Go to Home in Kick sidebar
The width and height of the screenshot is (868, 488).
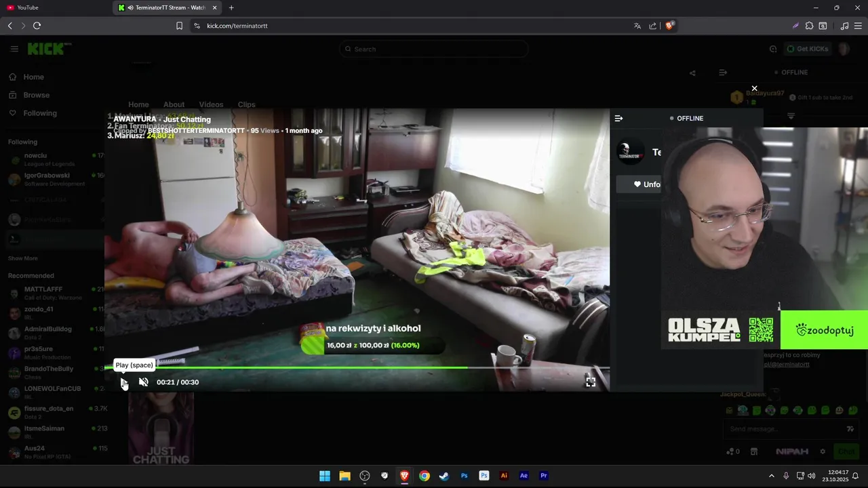click(33, 77)
